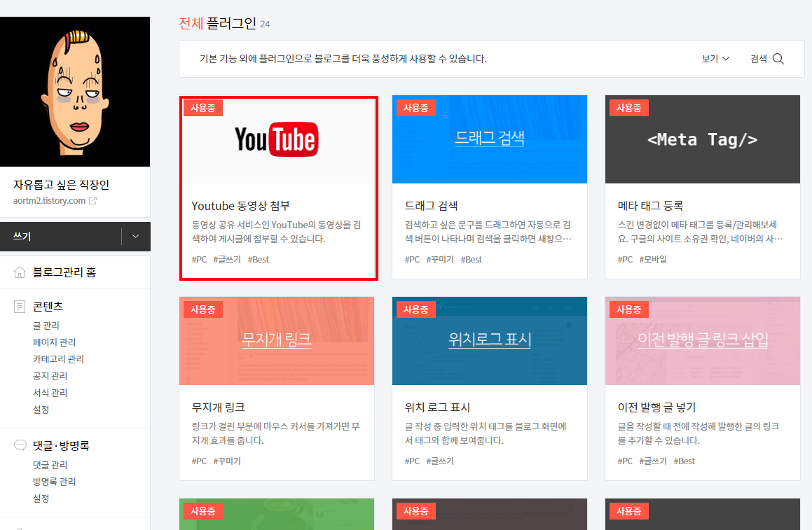Go to 글 관리

point(46,326)
